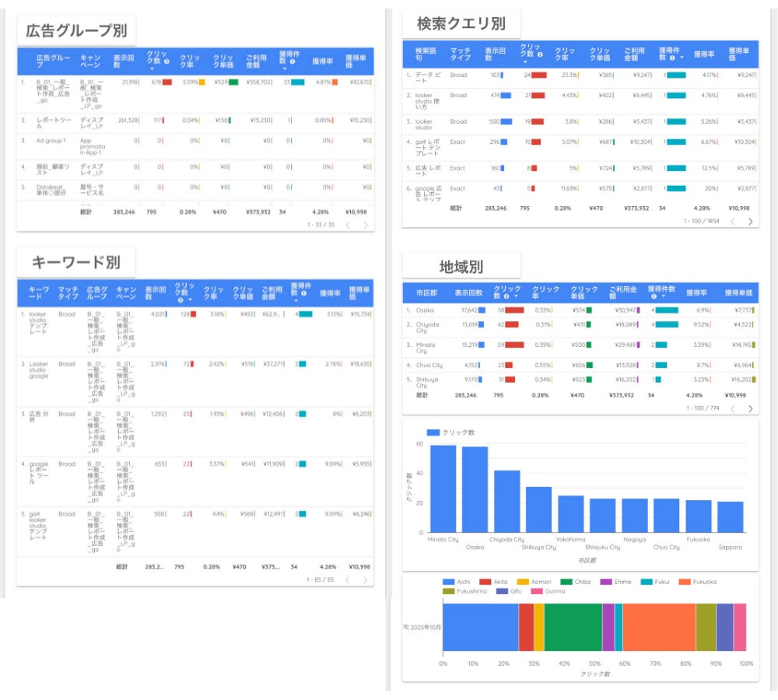Click the 獲得件数 info icon in 検索クエリ別 table
Screen dimensions: 778x700
672,58
